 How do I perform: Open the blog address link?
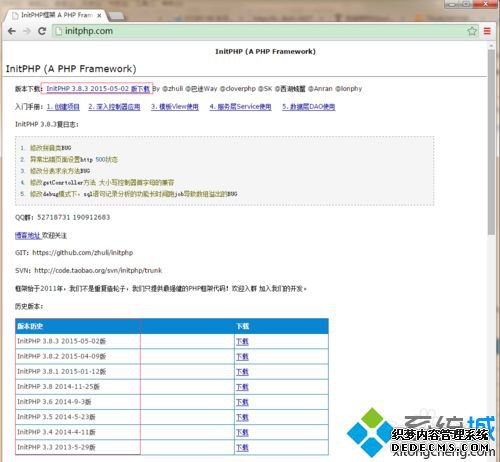[28, 236]
